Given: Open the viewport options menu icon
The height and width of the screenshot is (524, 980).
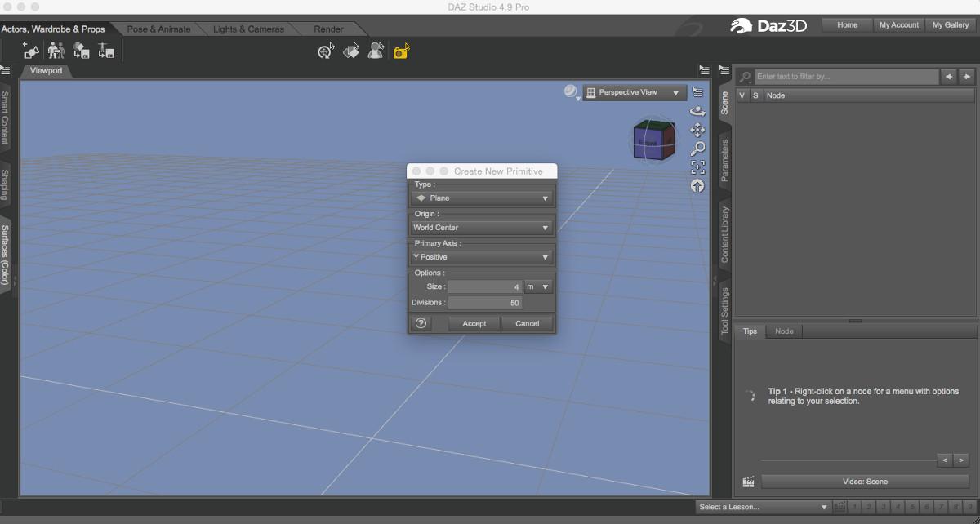Looking at the screenshot, I should click(697, 92).
